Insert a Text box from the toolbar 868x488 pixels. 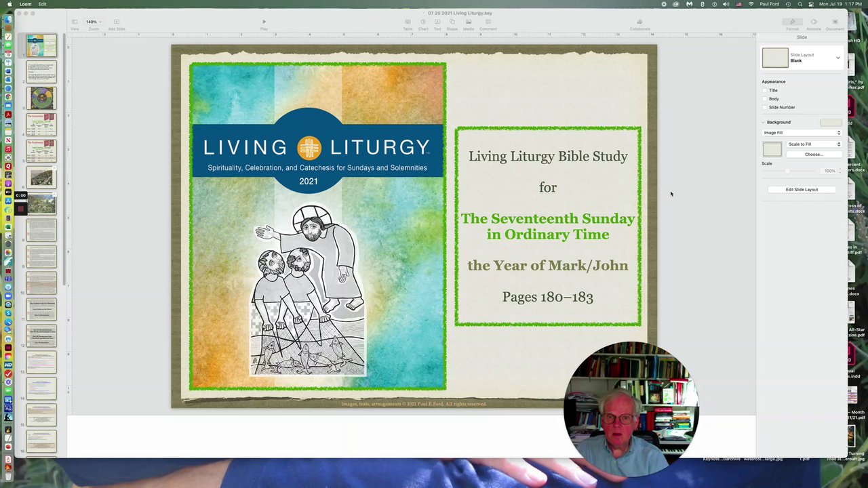437,24
